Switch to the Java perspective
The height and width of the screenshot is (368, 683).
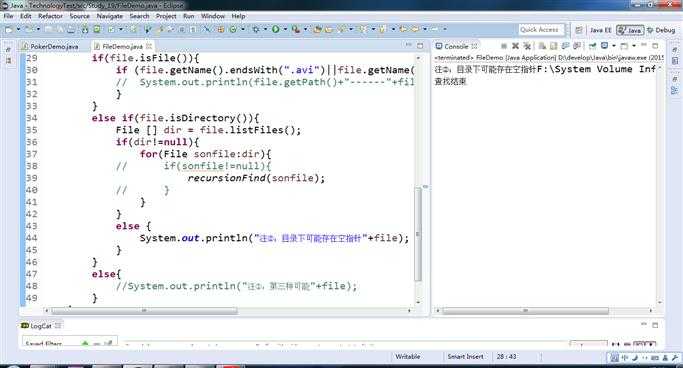630,30
